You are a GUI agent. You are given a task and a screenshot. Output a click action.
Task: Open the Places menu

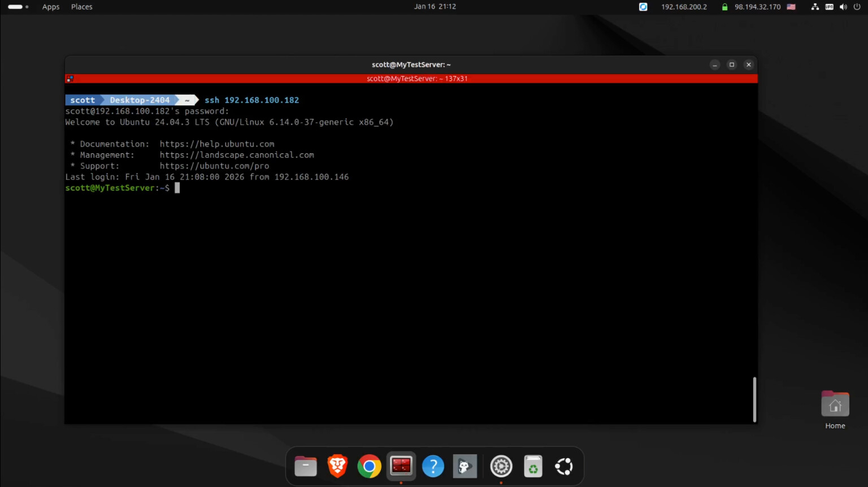pyautogui.click(x=82, y=7)
